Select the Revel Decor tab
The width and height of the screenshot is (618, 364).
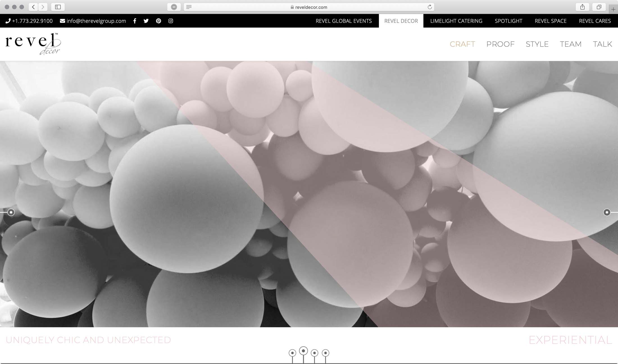click(401, 21)
